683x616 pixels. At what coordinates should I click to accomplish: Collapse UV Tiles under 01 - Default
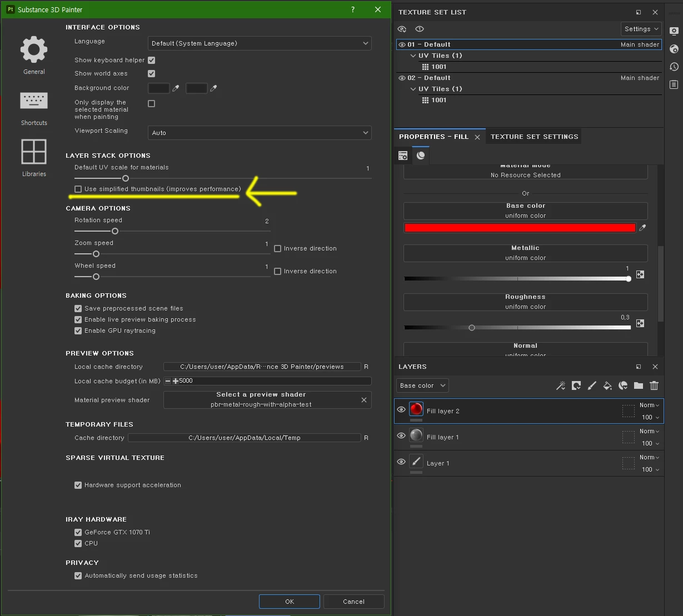click(x=413, y=56)
